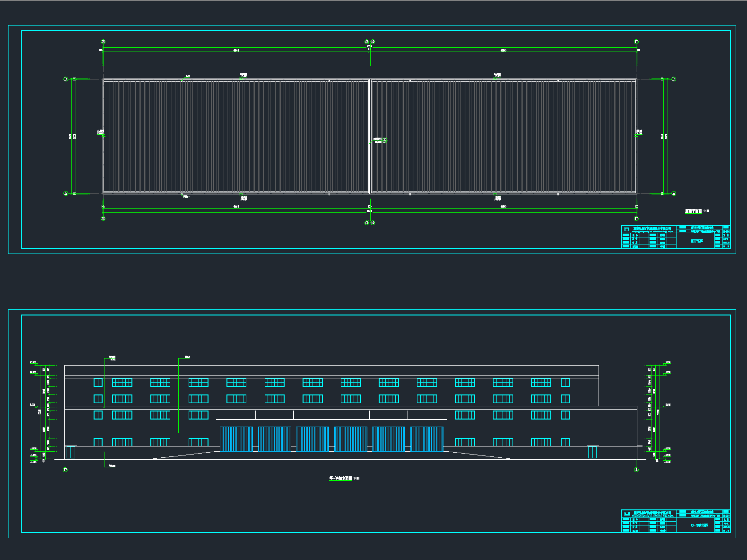This screenshot has height=560, width=747.
Task: Select grid bubble 17 above the roof plan
Action: 636,42
